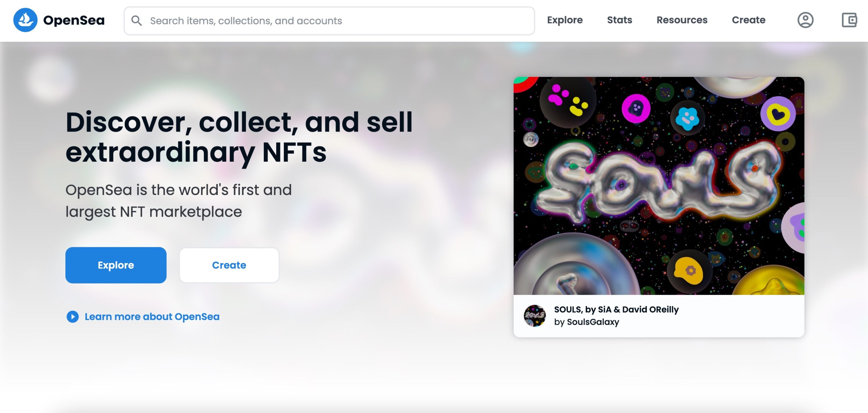
Task: Open the Explore menu in top navigation
Action: [x=565, y=20]
